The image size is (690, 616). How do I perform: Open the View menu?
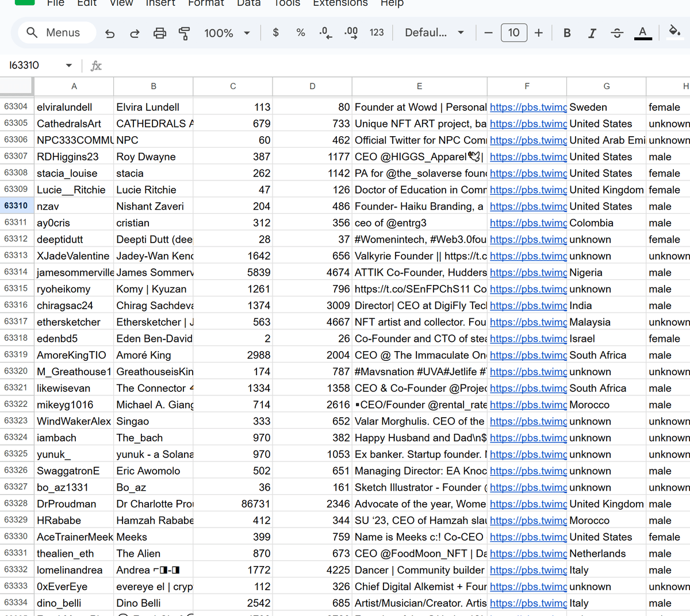(x=121, y=3)
